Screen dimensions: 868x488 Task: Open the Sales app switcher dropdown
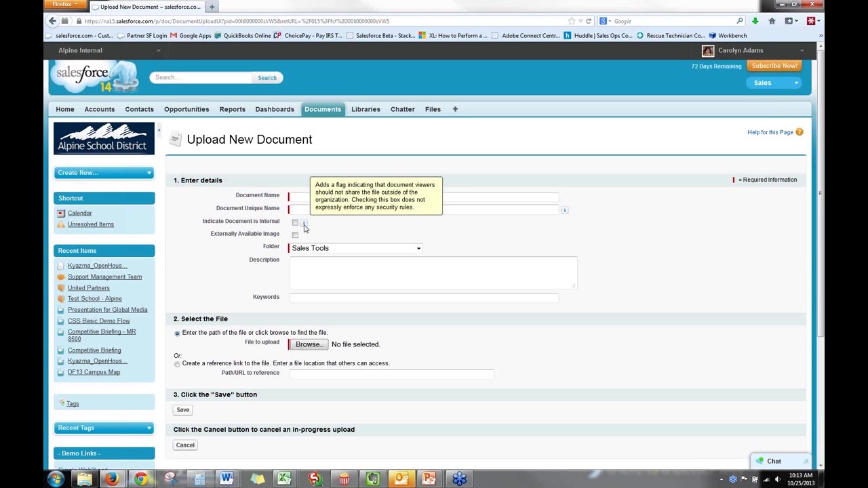click(x=775, y=83)
